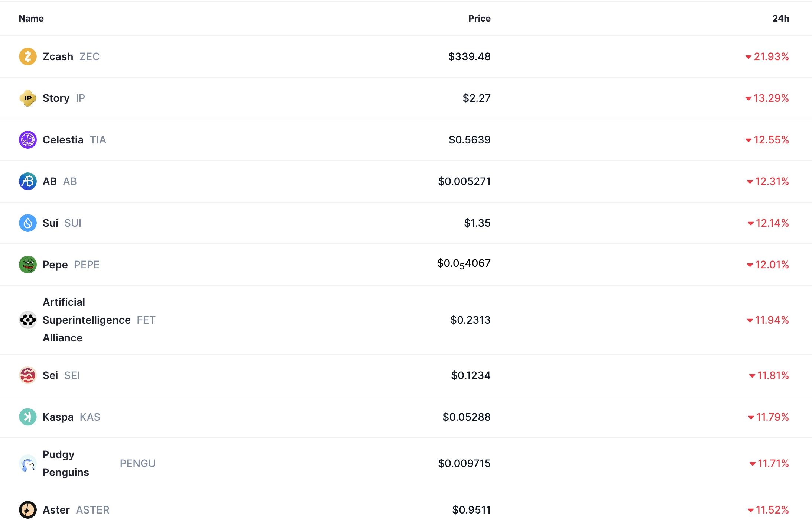The width and height of the screenshot is (812, 528).
Task: Click the blue AB coin icon
Action: point(28,181)
